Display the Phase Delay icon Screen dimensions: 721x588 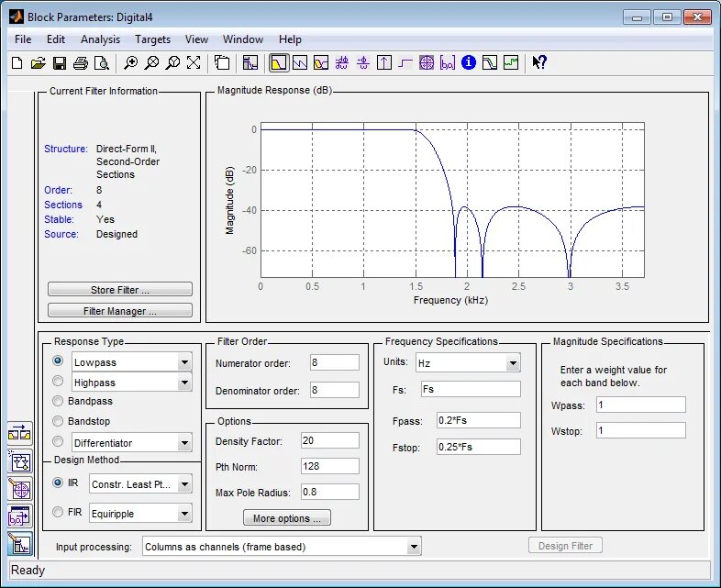coord(363,63)
